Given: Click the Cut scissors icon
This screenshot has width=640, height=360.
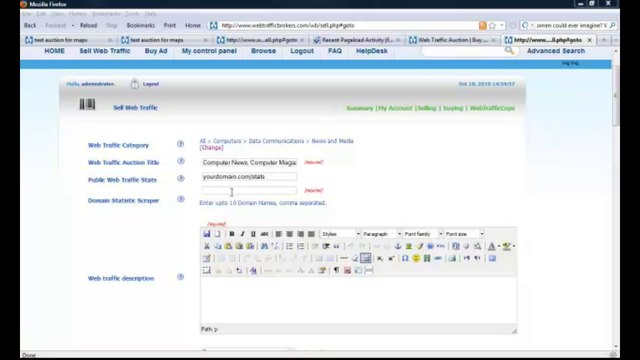Looking at the screenshot, I should point(207,246).
